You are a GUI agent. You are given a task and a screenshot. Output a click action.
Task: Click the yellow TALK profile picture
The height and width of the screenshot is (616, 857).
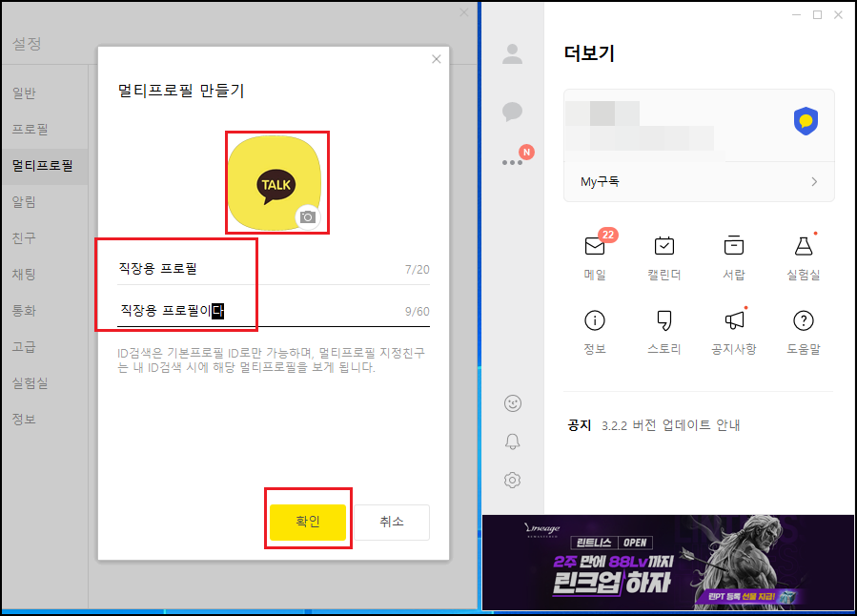(x=275, y=183)
